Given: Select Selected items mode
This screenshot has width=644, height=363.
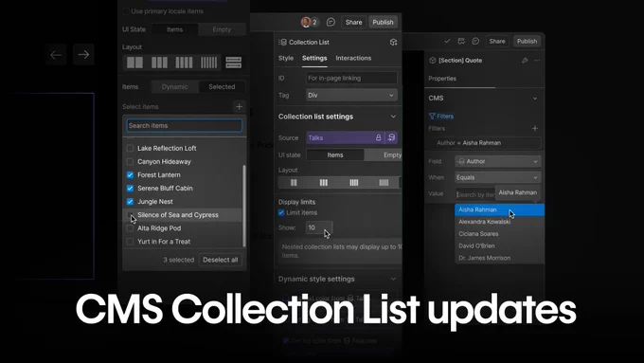Looking at the screenshot, I should pyautogui.click(x=222, y=87).
